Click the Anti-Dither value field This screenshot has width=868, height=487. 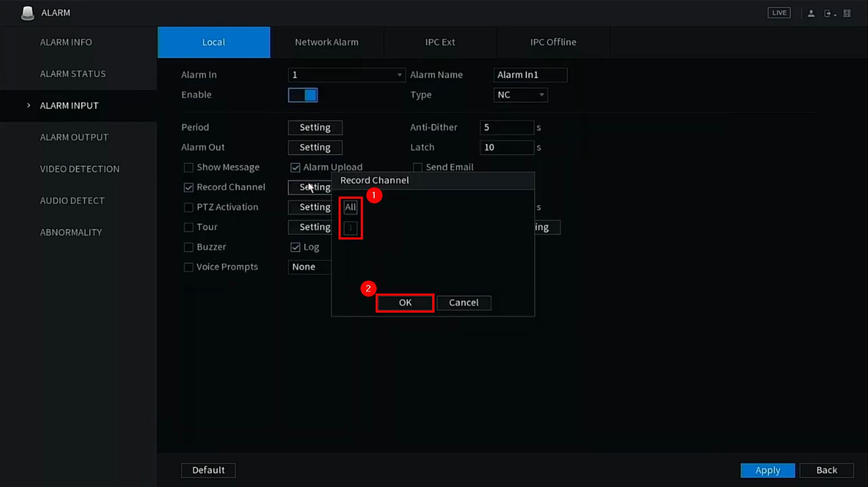click(507, 128)
